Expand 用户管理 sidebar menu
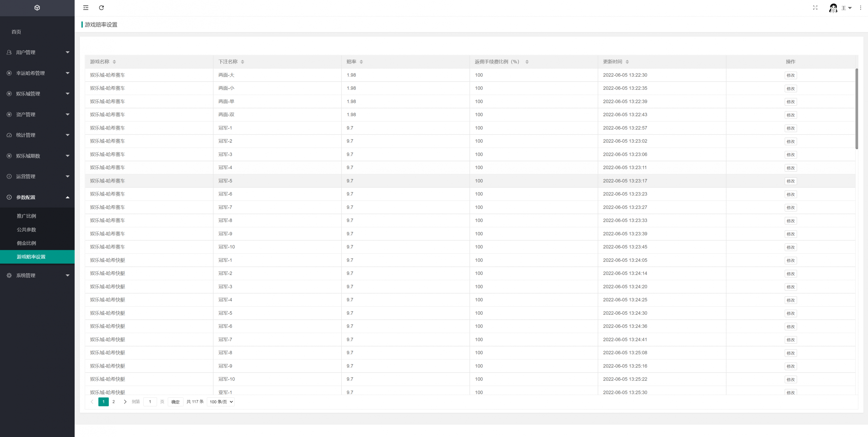This screenshot has width=868, height=437. click(37, 52)
